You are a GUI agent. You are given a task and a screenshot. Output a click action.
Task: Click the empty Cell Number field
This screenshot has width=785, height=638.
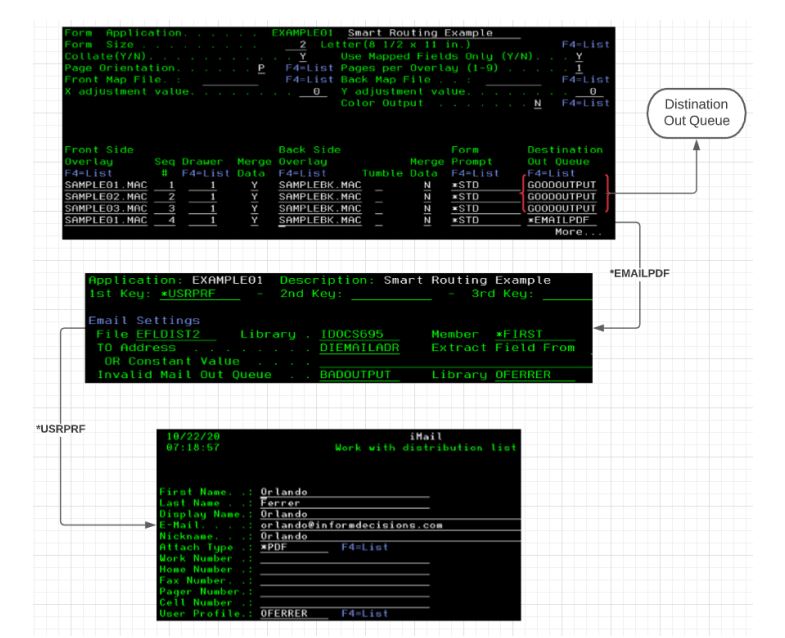(344, 602)
